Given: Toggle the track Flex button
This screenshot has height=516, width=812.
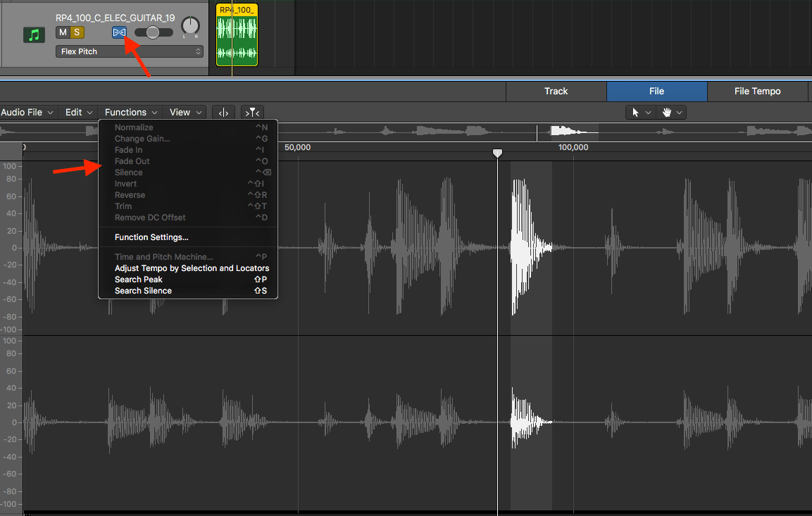Looking at the screenshot, I should [x=119, y=32].
